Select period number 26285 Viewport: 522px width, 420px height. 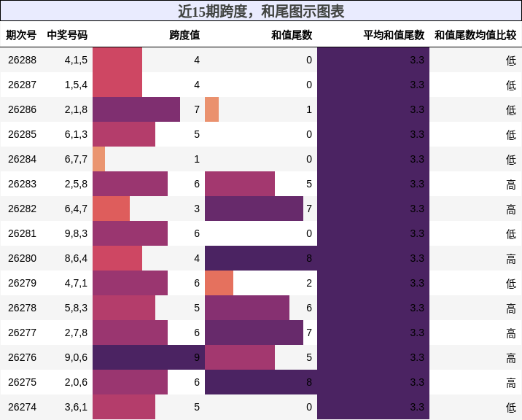22,134
